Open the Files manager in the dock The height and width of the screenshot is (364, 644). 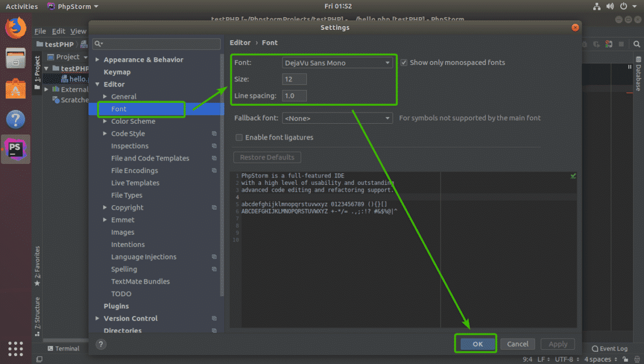[16, 58]
